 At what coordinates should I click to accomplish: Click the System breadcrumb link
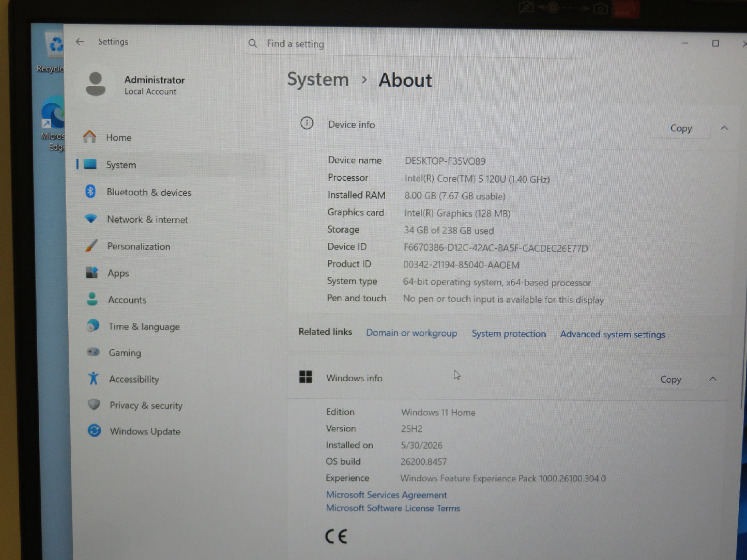(318, 80)
